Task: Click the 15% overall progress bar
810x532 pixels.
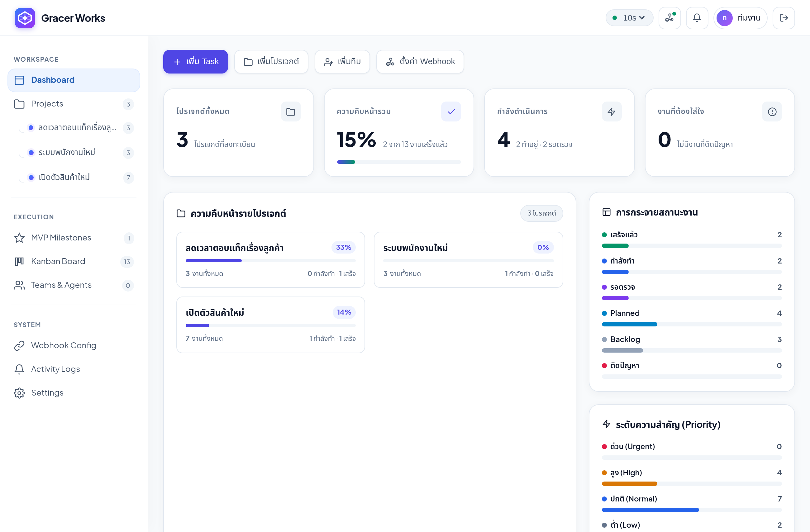Action: [x=399, y=162]
